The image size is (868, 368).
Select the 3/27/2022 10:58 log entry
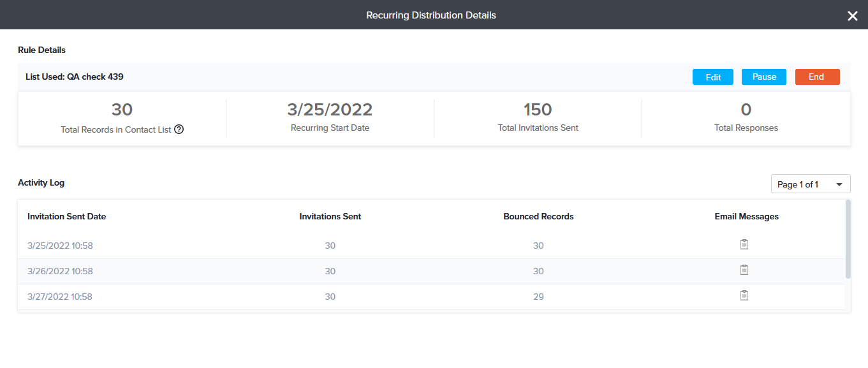coord(60,297)
